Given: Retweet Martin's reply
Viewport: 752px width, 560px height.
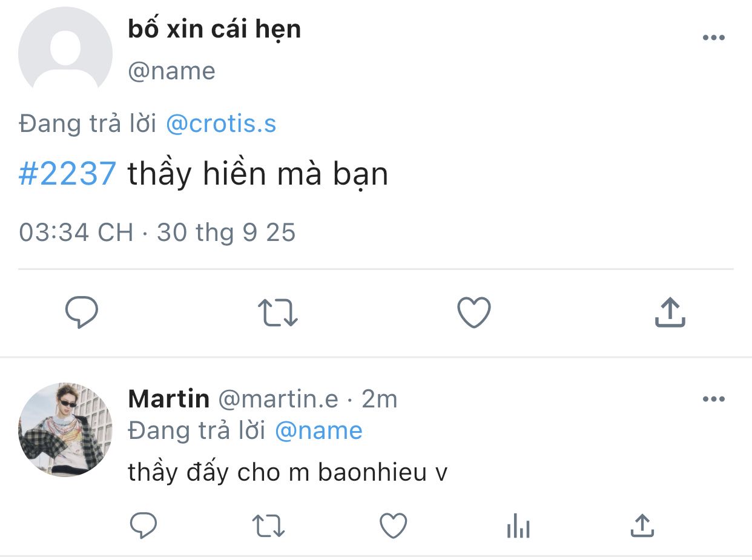Looking at the screenshot, I should 268,525.
